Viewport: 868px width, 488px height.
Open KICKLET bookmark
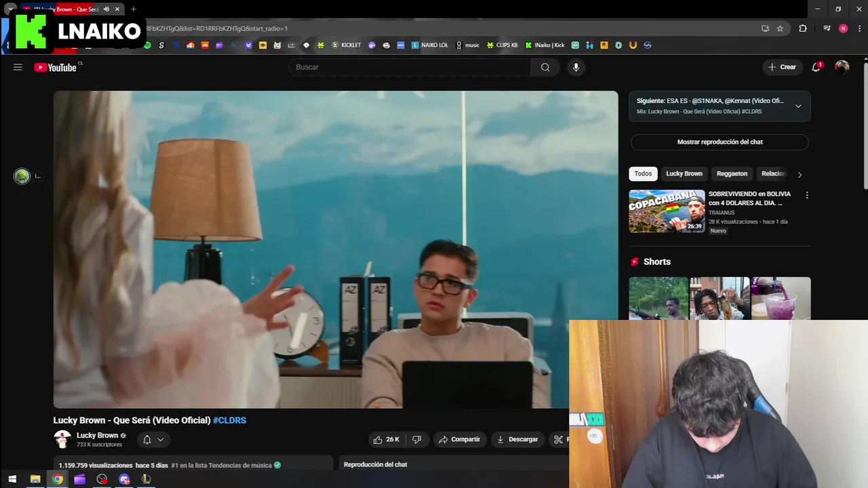(347, 45)
